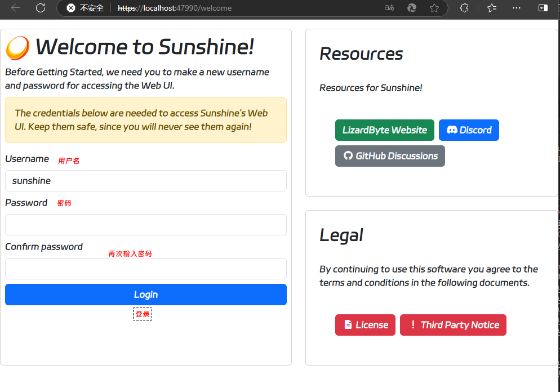Toggle the browser sidebar icon
The width and height of the screenshot is (560, 392).
pos(543,8)
